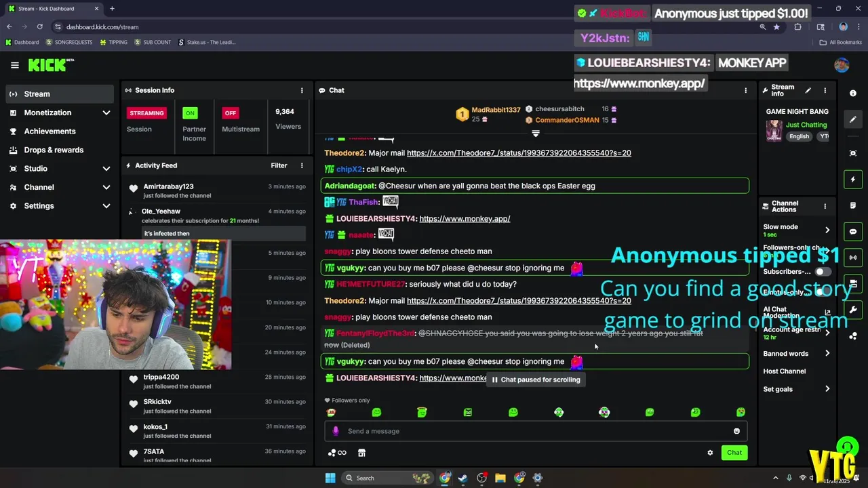Click the browser address bar
868x488 pixels.
pyautogui.click(x=407, y=27)
